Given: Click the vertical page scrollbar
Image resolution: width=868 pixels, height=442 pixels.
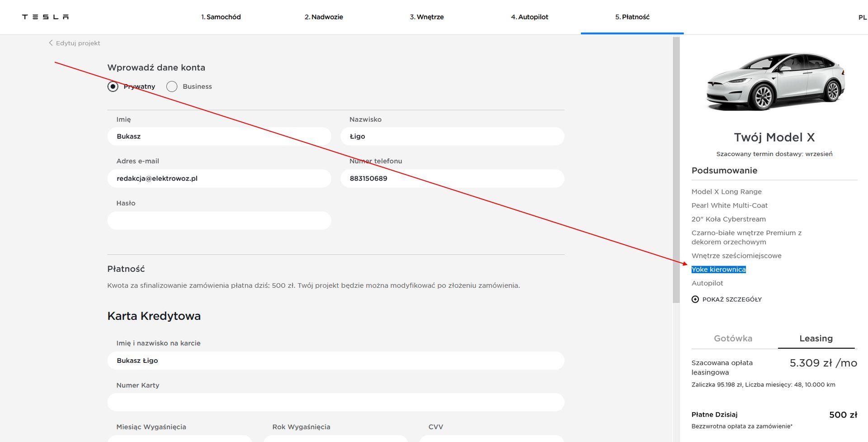Looking at the screenshot, I should 676,170.
